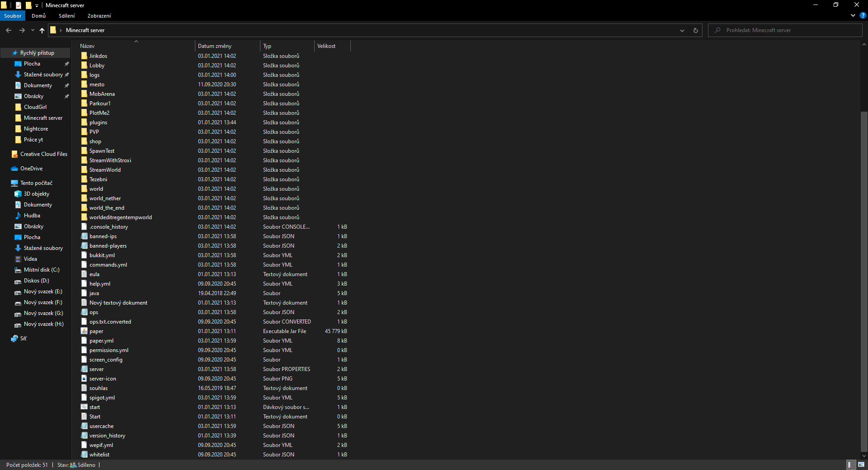Click the vertical scrollbar of the file list

[x=863, y=271]
